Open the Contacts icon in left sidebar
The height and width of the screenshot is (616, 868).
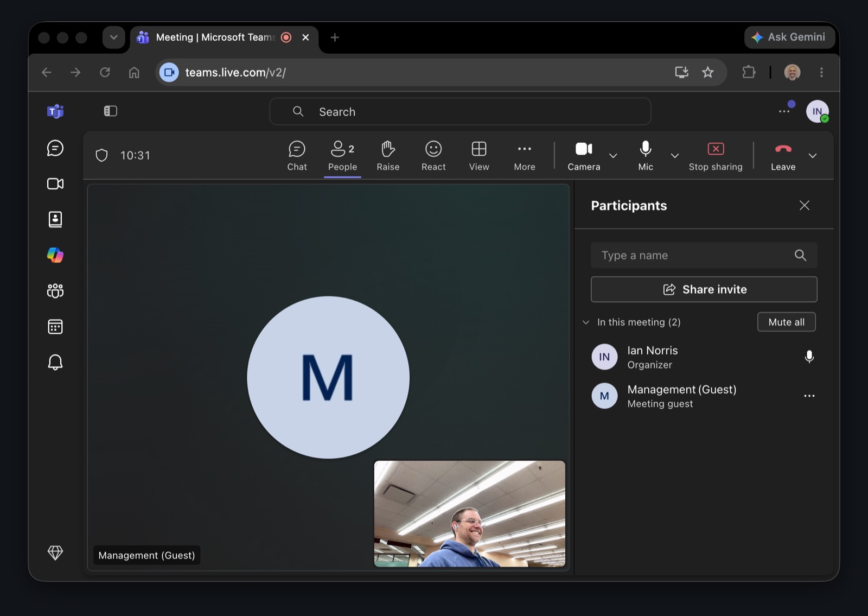55,219
